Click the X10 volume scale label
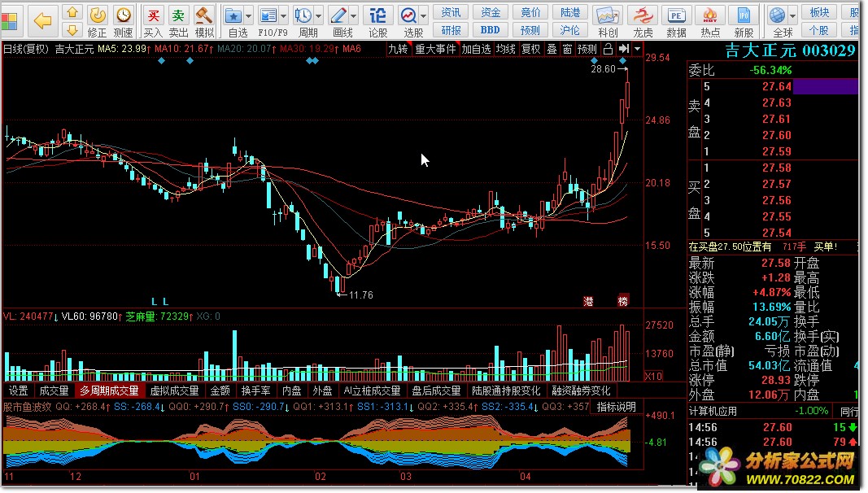The height and width of the screenshot is (493, 868). (654, 376)
